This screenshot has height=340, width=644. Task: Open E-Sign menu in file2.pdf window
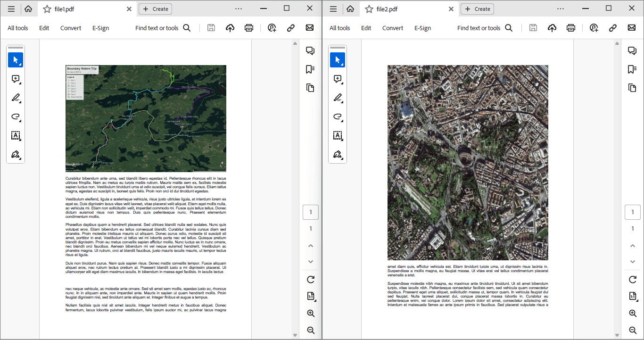coord(423,28)
